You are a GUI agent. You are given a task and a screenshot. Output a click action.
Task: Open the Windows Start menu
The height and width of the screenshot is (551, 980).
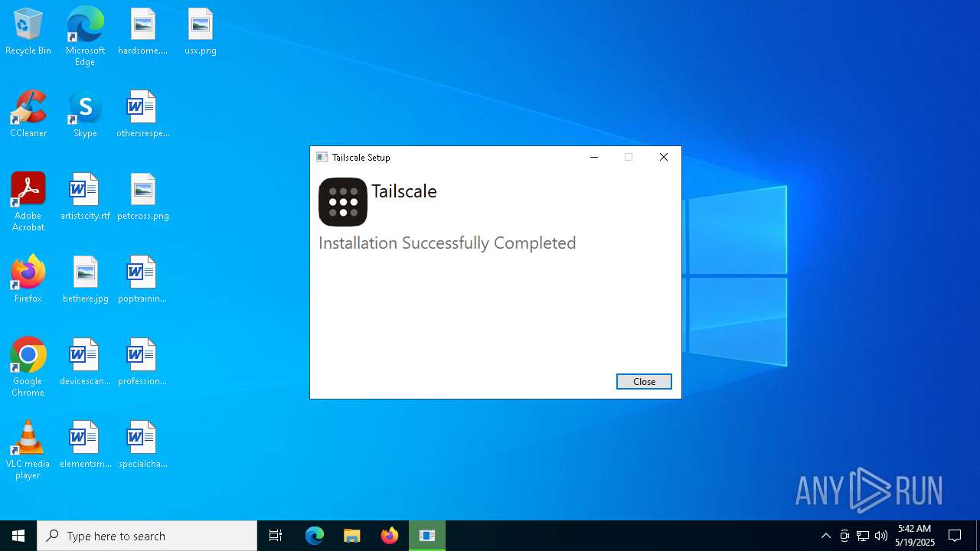[18, 536]
